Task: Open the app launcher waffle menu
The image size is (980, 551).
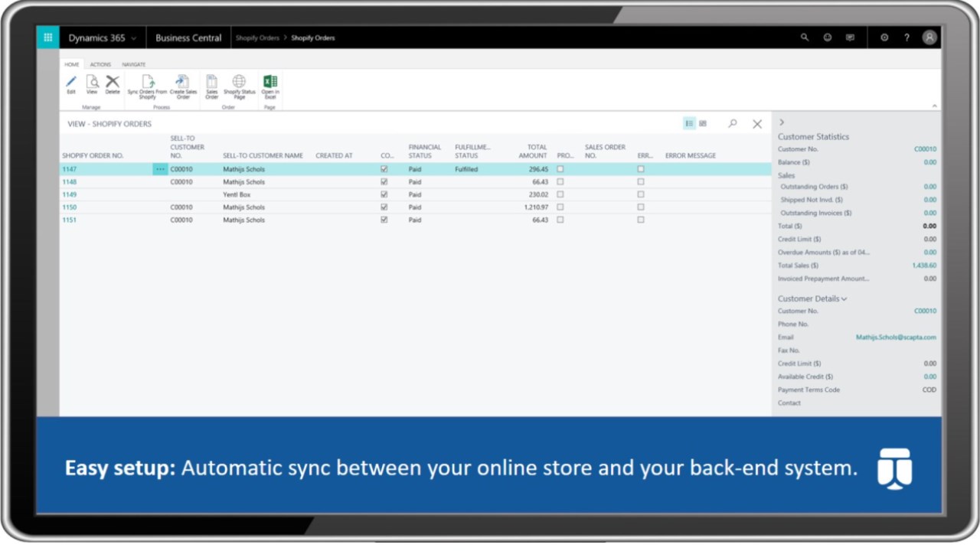Action: [x=47, y=37]
